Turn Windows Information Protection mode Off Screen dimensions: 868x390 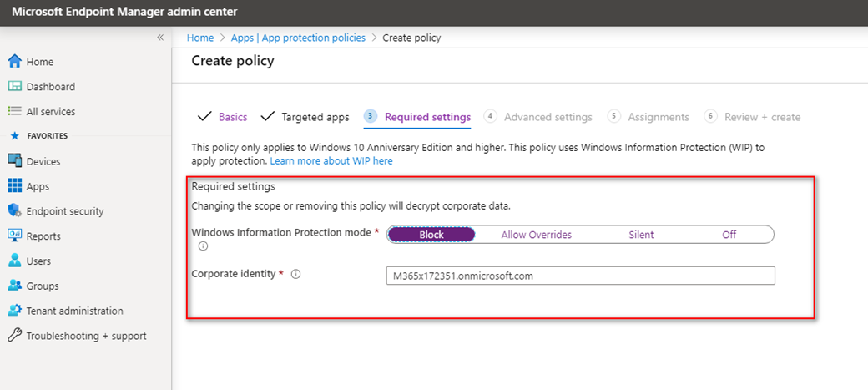pos(729,235)
